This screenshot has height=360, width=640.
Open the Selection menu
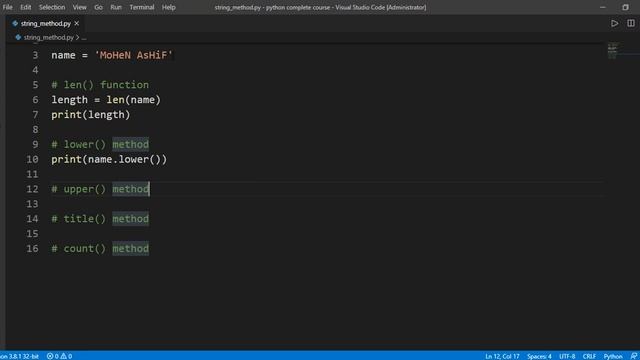52,7
